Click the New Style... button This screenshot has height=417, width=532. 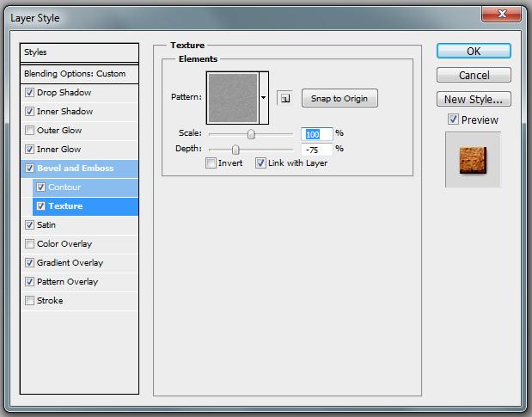[x=474, y=100]
